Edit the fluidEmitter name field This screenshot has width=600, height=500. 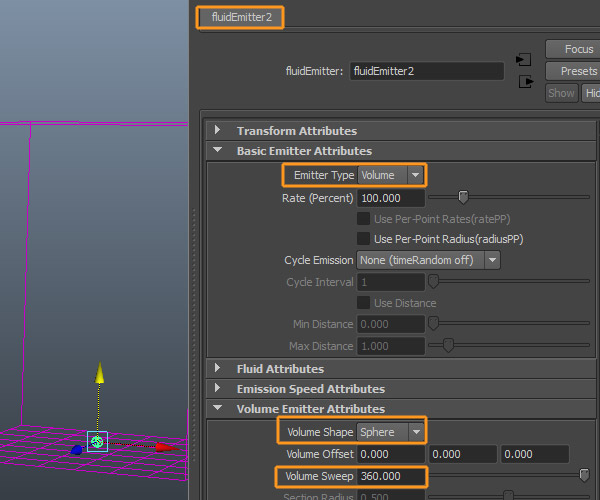pyautogui.click(x=427, y=71)
